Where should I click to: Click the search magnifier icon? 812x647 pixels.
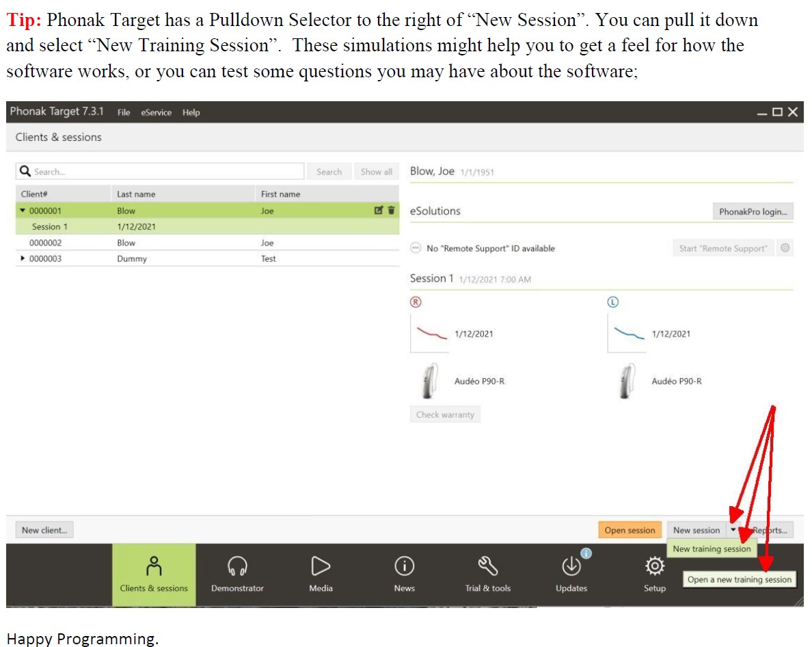25,171
